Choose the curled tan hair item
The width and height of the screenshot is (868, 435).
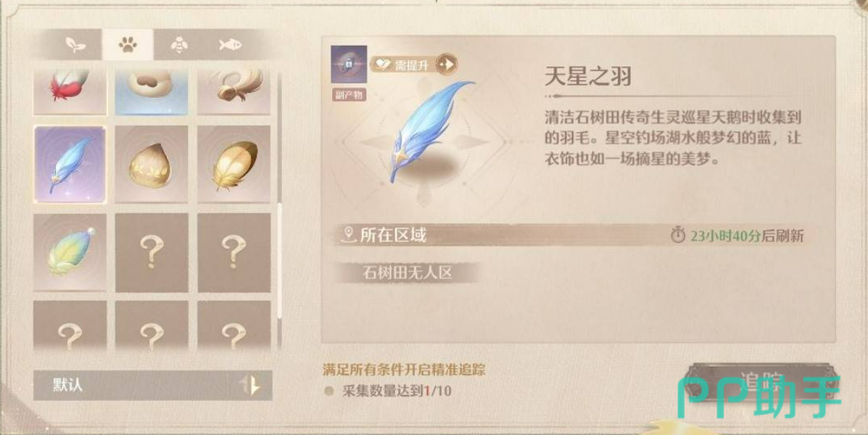pyautogui.click(x=234, y=92)
